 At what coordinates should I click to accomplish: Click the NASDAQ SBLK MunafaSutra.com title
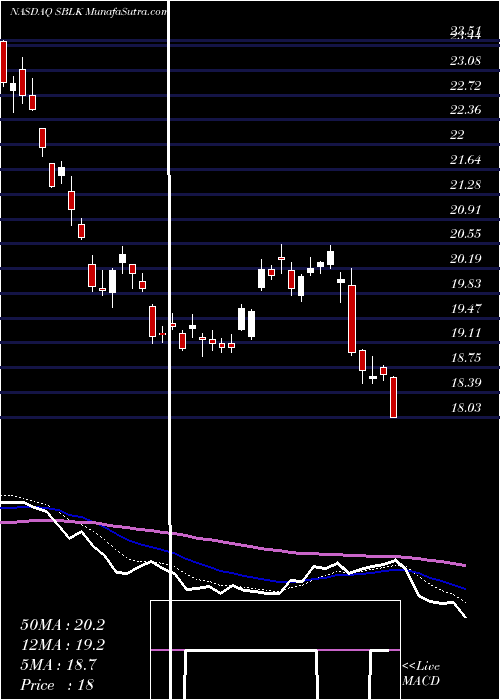tap(88, 12)
